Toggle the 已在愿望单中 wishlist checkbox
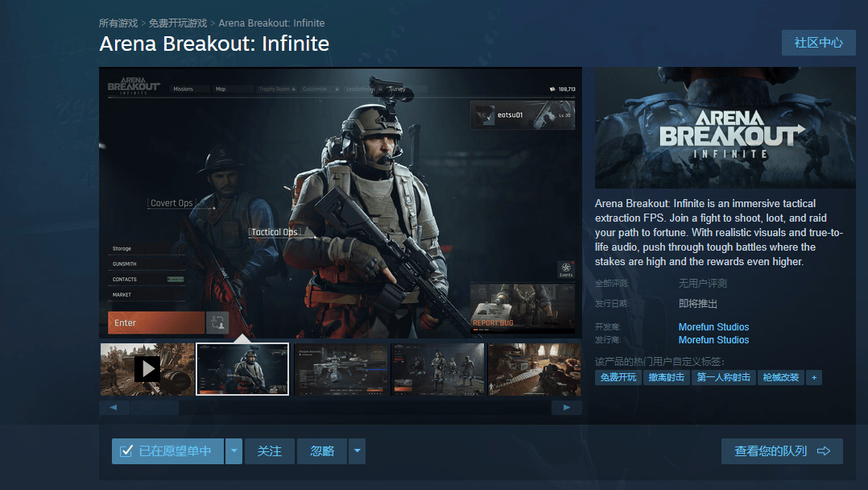The width and height of the screenshot is (868, 490). click(x=126, y=451)
